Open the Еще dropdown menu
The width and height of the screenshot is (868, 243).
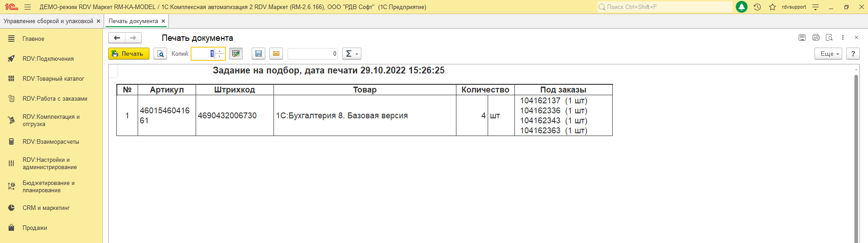pyautogui.click(x=828, y=53)
